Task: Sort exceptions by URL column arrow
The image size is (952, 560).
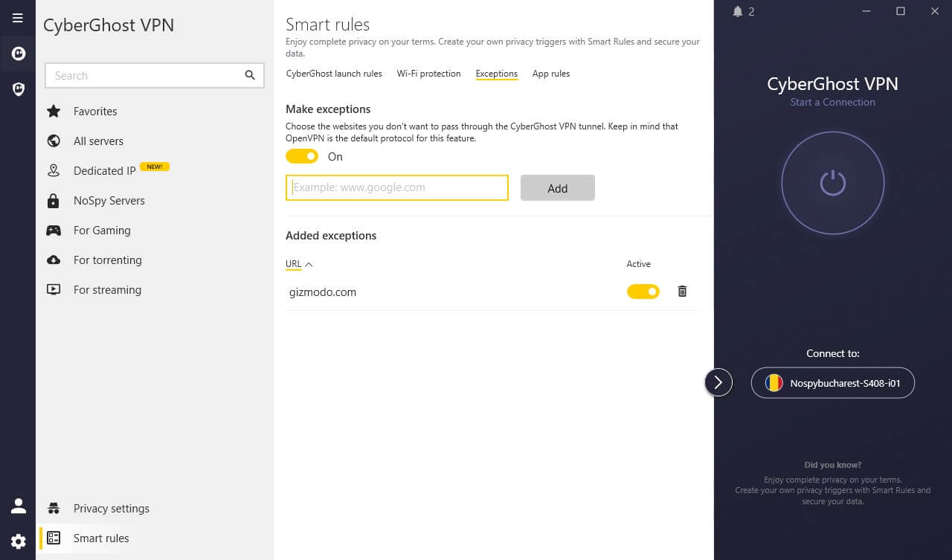Action: tap(309, 264)
